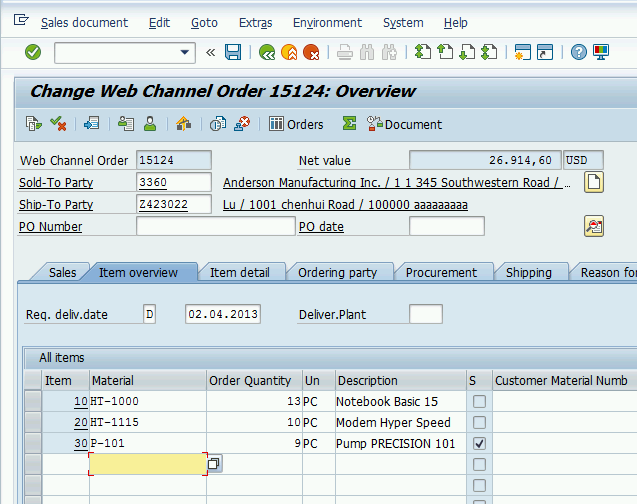The height and width of the screenshot is (504, 637).
Task: Open the Environment menu
Action: click(x=327, y=23)
